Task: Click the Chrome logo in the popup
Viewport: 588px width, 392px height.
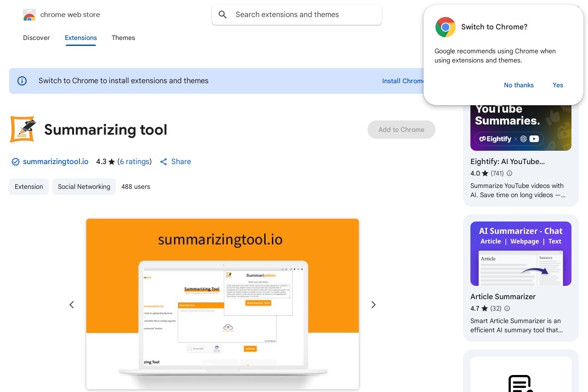Action: [446, 27]
